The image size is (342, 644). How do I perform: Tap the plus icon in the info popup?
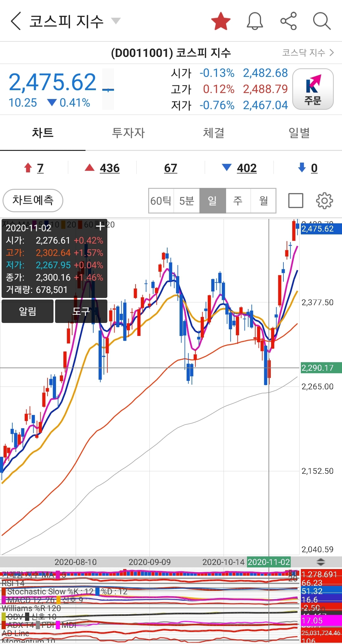[x=100, y=226]
